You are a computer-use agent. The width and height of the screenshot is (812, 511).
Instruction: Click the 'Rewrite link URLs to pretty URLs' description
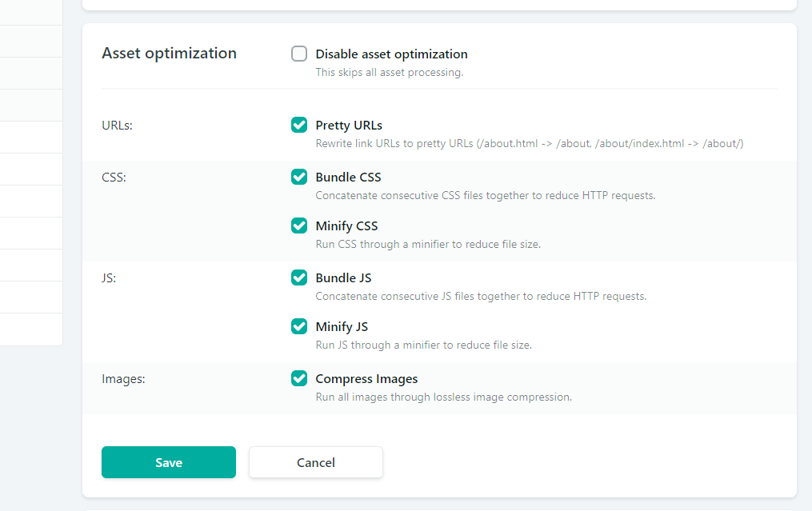[x=530, y=143]
